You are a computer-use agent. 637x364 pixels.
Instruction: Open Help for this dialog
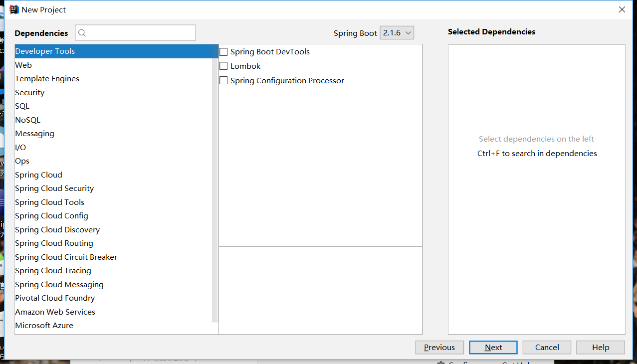601,348
